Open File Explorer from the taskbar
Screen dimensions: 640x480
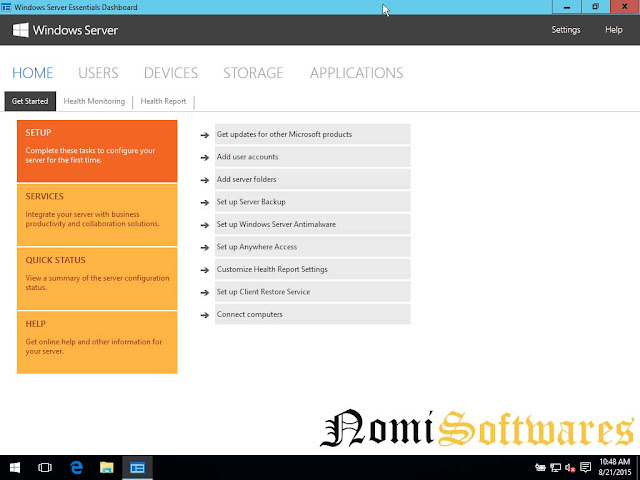107,467
